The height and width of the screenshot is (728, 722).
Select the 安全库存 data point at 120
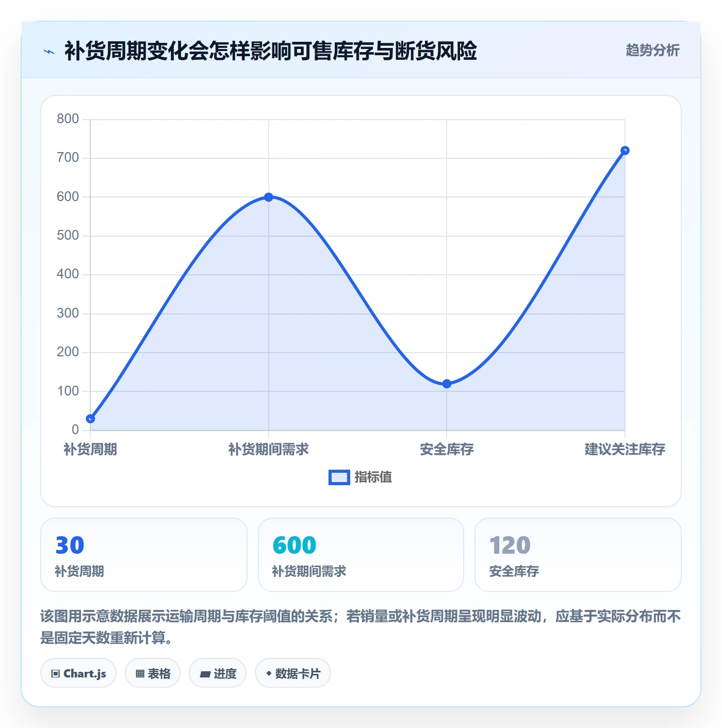[x=447, y=384]
